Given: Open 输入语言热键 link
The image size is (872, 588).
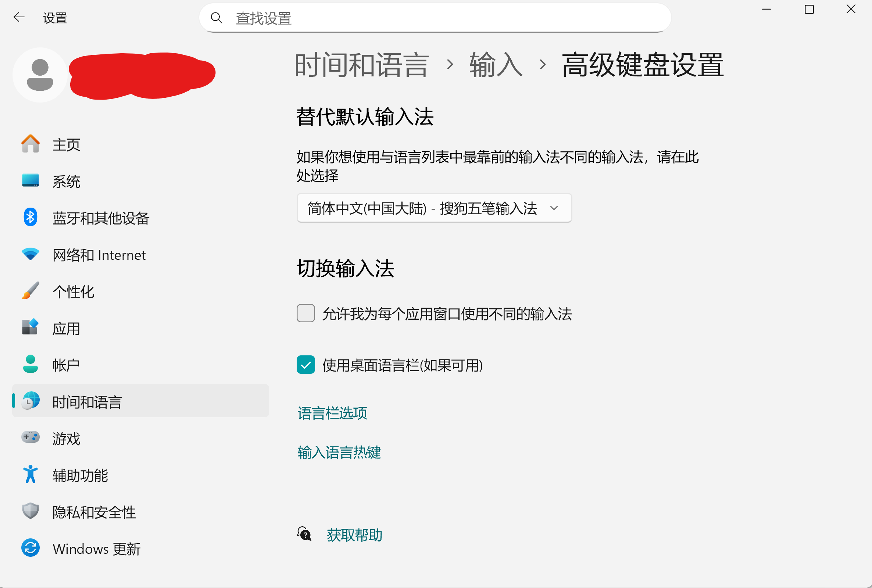Looking at the screenshot, I should click(x=339, y=452).
